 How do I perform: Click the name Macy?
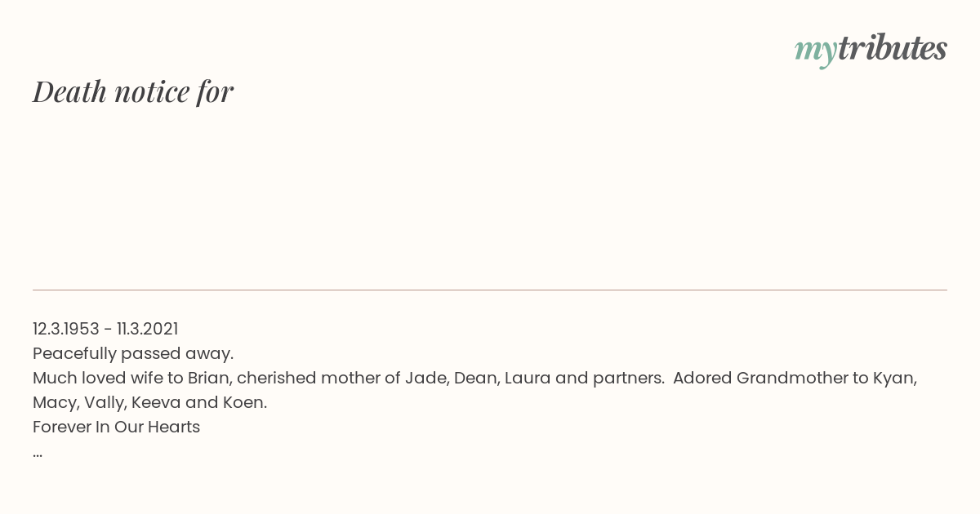pyautogui.click(x=56, y=403)
